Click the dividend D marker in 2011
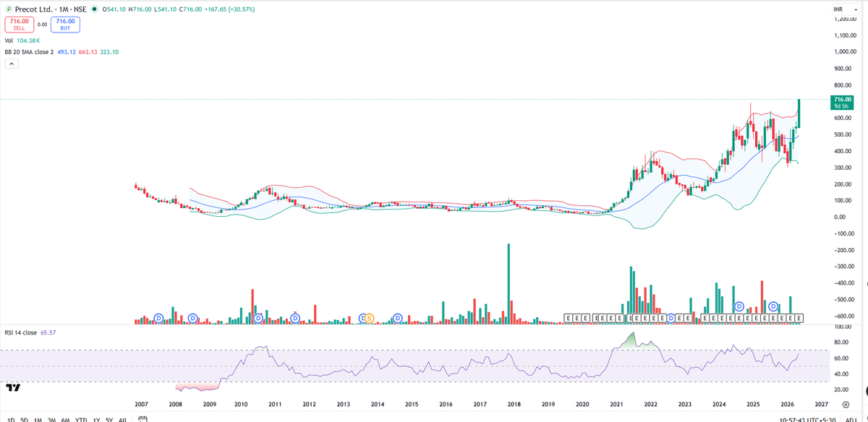868x422 pixels. [295, 318]
